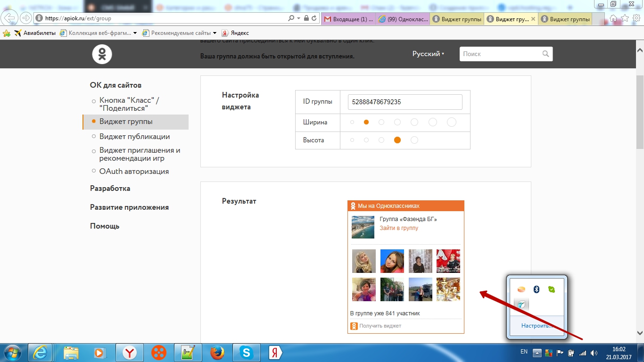
Task: Open the Яндекс Я icon on the taskbar
Action: pyautogui.click(x=275, y=352)
